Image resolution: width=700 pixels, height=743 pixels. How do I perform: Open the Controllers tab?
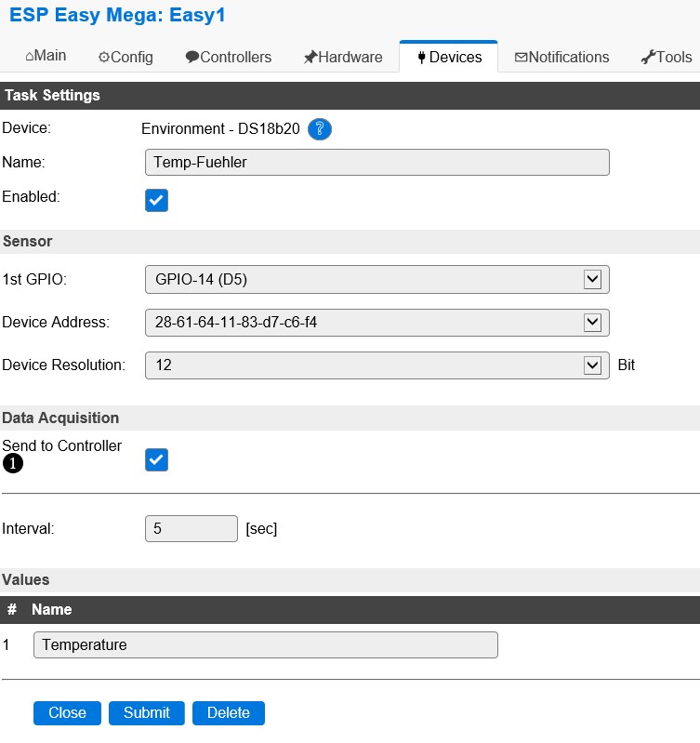coord(229,57)
